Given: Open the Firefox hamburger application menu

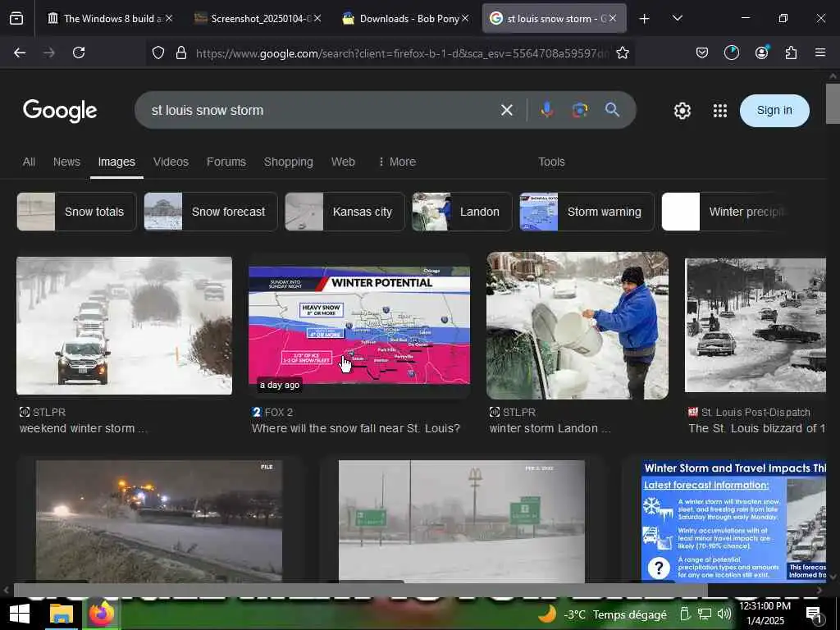Looking at the screenshot, I should [x=820, y=52].
